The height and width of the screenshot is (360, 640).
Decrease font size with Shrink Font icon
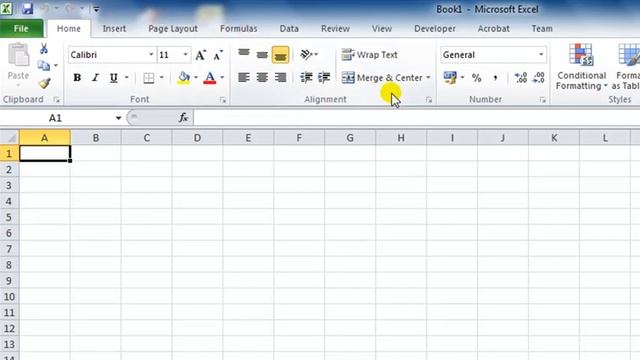pyautogui.click(x=218, y=55)
